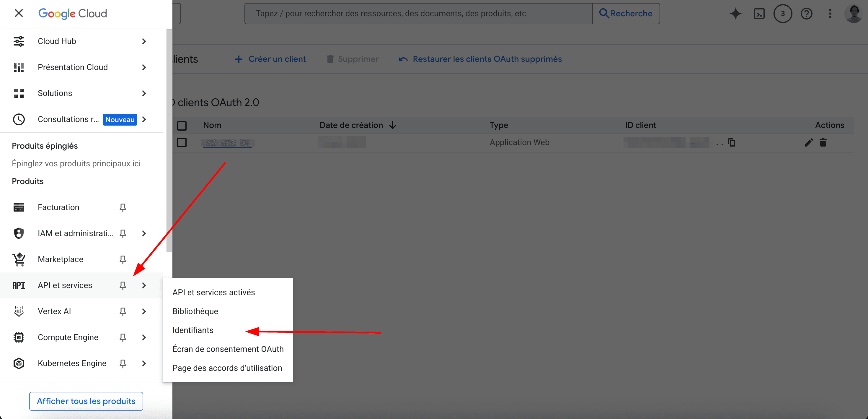
Task: Open Écran de consentement OAuth entry
Action: click(x=228, y=349)
